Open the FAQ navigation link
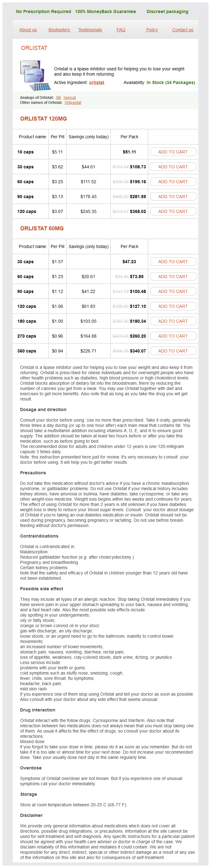 (x=121, y=30)
